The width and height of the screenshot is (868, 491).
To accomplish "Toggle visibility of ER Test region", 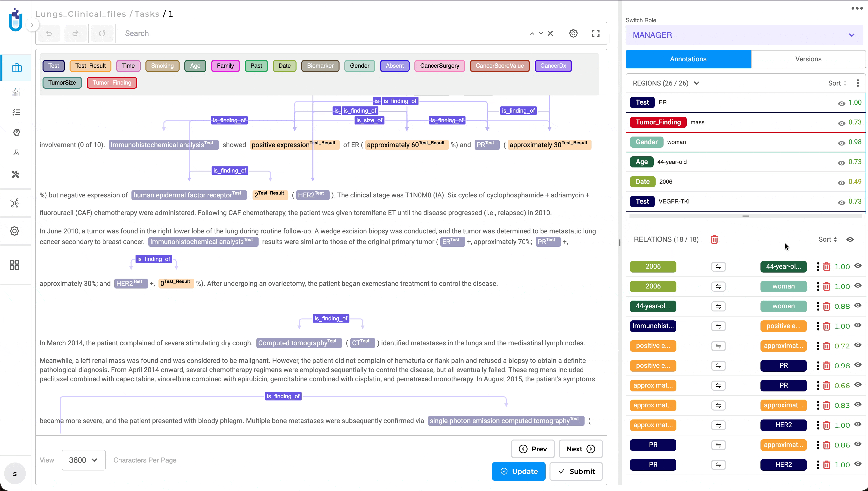I will (x=841, y=103).
